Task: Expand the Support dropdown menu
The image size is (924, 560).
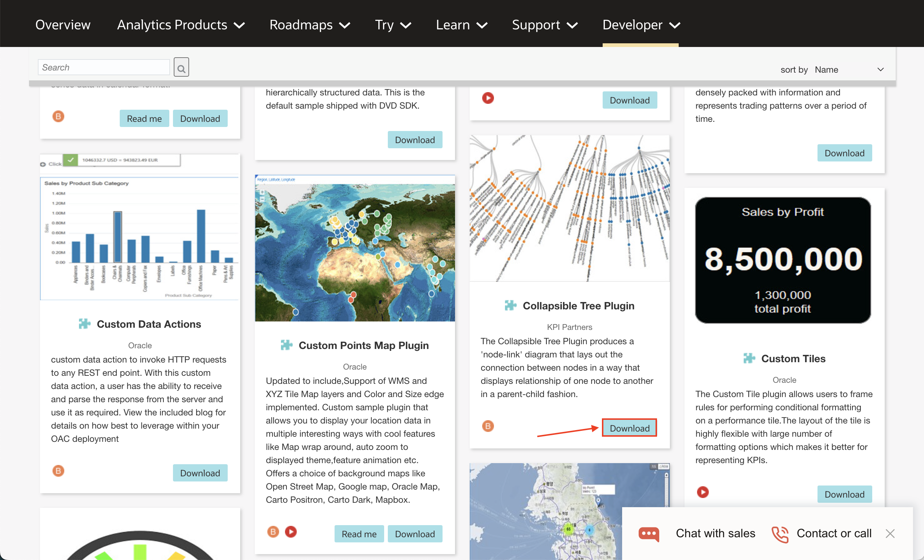Action: 545,25
